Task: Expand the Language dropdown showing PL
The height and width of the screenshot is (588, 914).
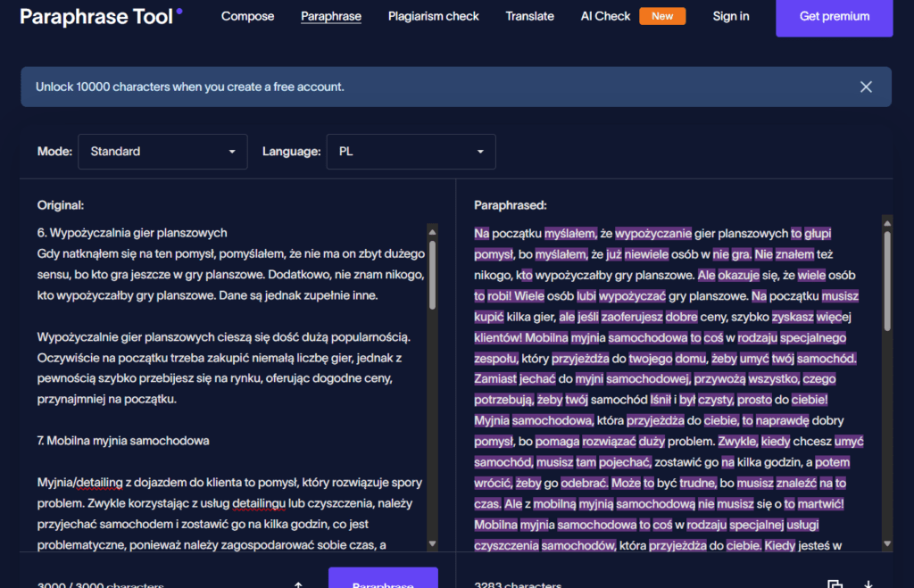Action: click(411, 152)
